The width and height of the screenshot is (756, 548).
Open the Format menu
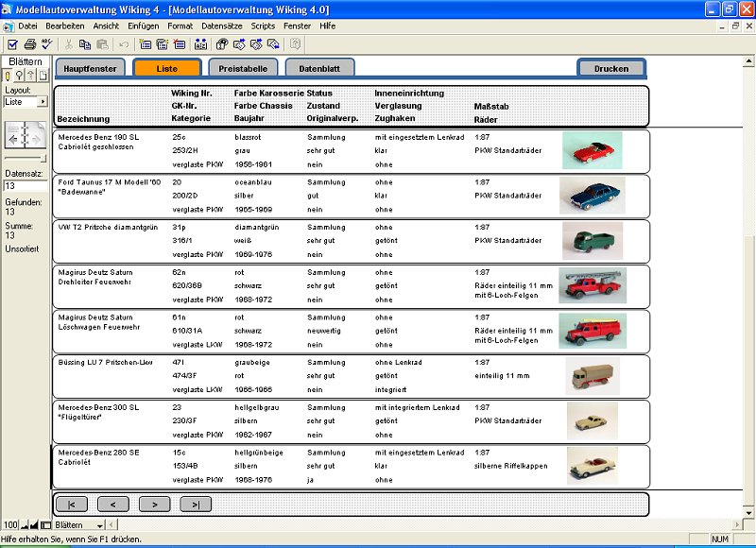[x=180, y=26]
